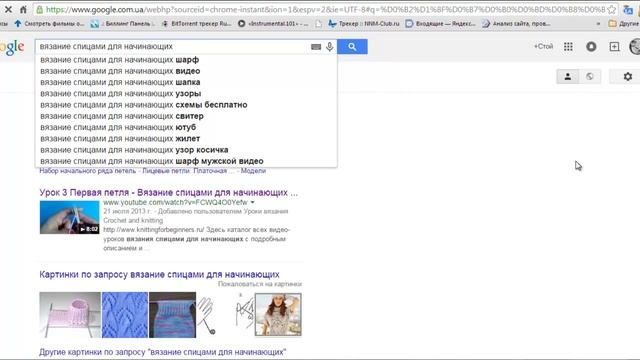Open Другие картинки по запросу link
Image resolution: width=640 pixels, height=360 pixels.
click(x=163, y=352)
